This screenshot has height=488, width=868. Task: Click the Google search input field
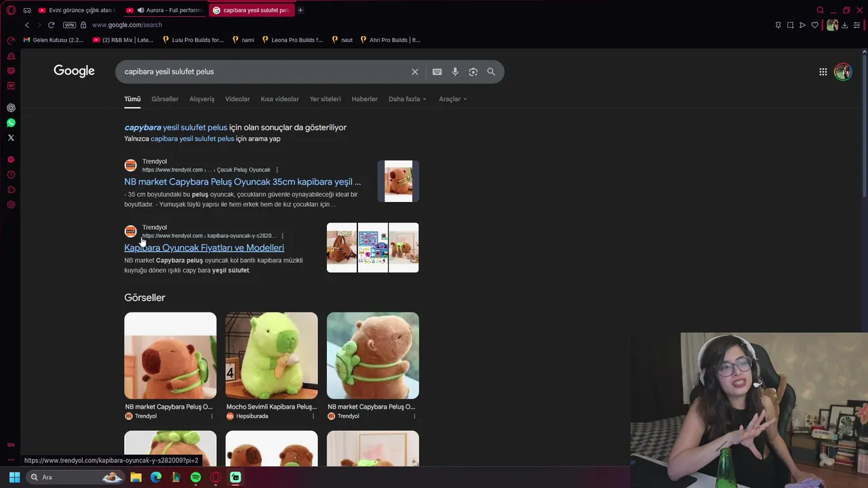coord(264,72)
